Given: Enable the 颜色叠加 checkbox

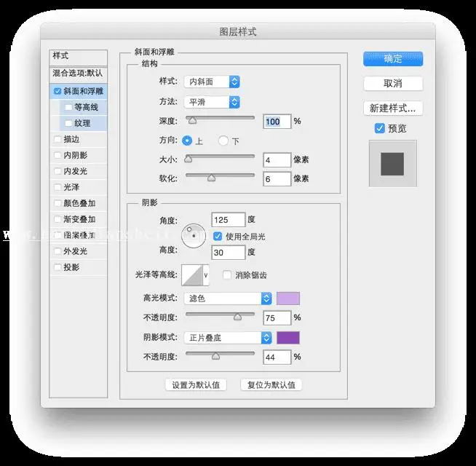Looking at the screenshot, I should [57, 203].
